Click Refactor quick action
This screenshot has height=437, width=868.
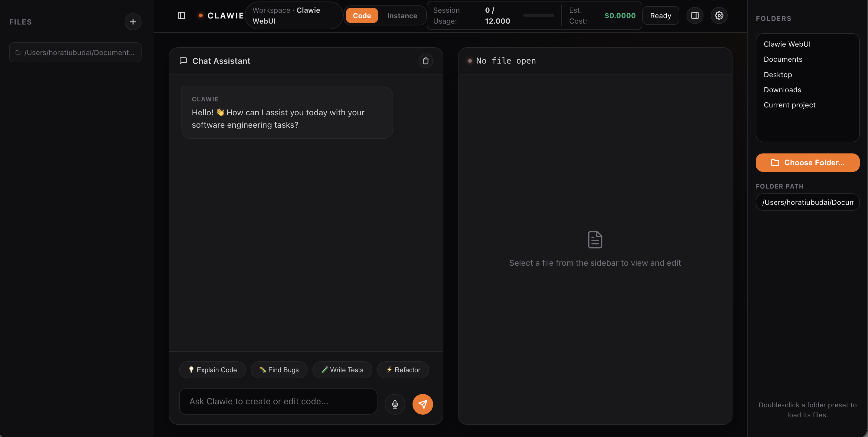[403, 370]
